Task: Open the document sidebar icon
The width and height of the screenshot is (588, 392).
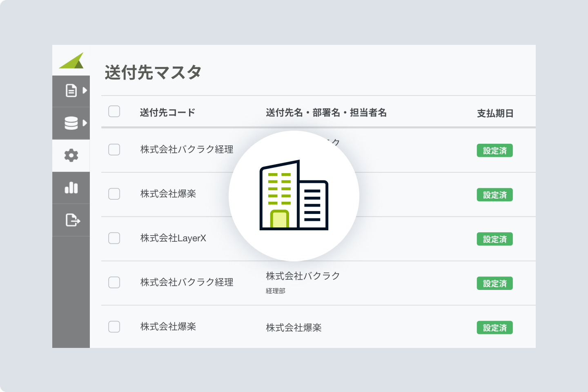Action: coord(71,90)
